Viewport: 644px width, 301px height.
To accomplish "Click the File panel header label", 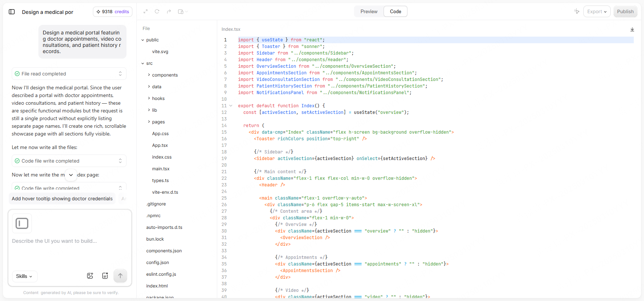I will [x=146, y=29].
